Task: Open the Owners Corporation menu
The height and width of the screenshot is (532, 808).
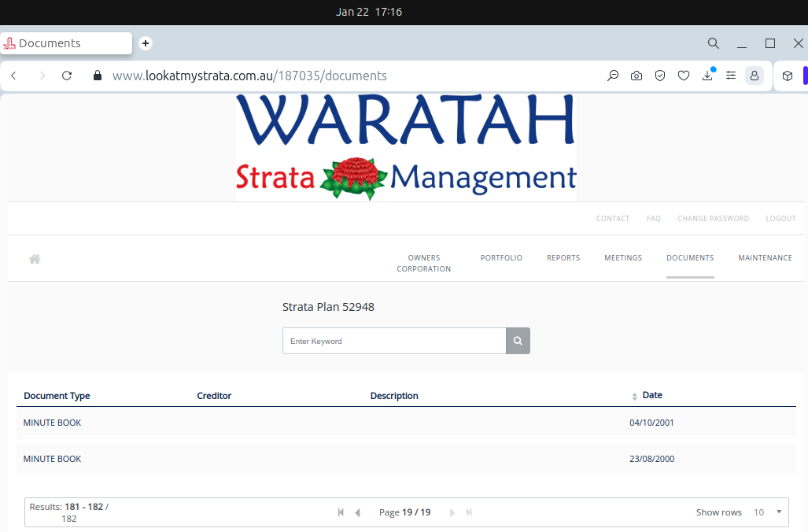Action: pos(423,263)
